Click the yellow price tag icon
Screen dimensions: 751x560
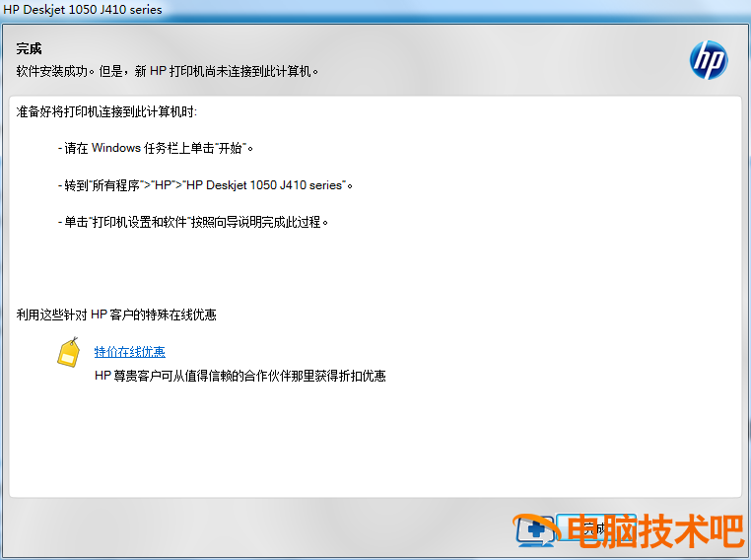click(x=69, y=353)
